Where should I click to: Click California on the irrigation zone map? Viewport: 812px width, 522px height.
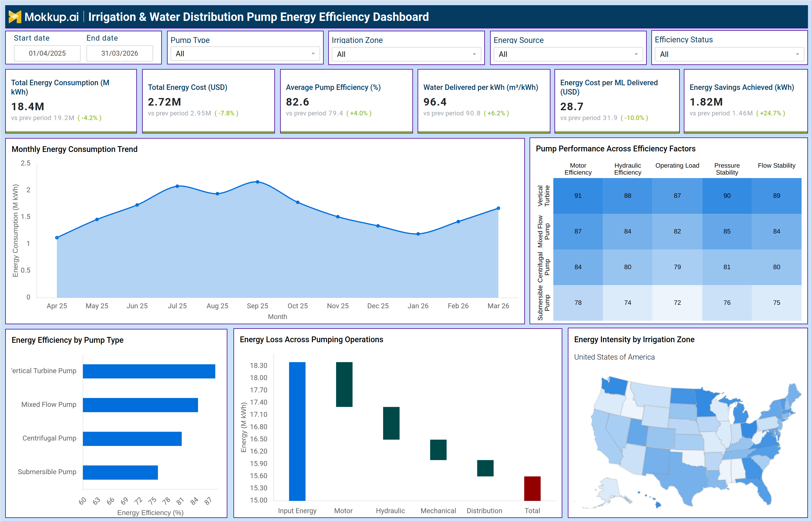(605, 437)
